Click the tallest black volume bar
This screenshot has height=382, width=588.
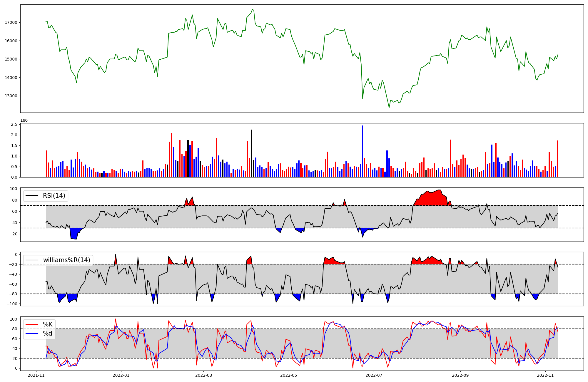[x=252, y=153]
